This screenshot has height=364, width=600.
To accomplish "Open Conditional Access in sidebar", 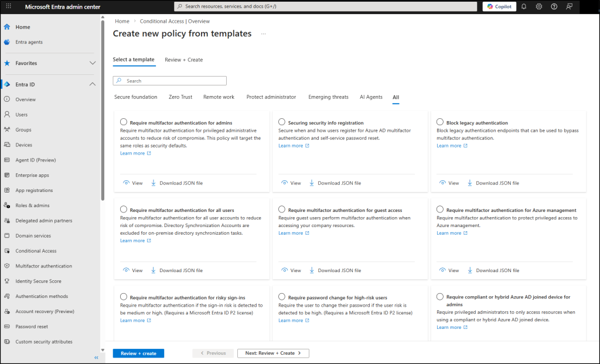I will [x=36, y=251].
